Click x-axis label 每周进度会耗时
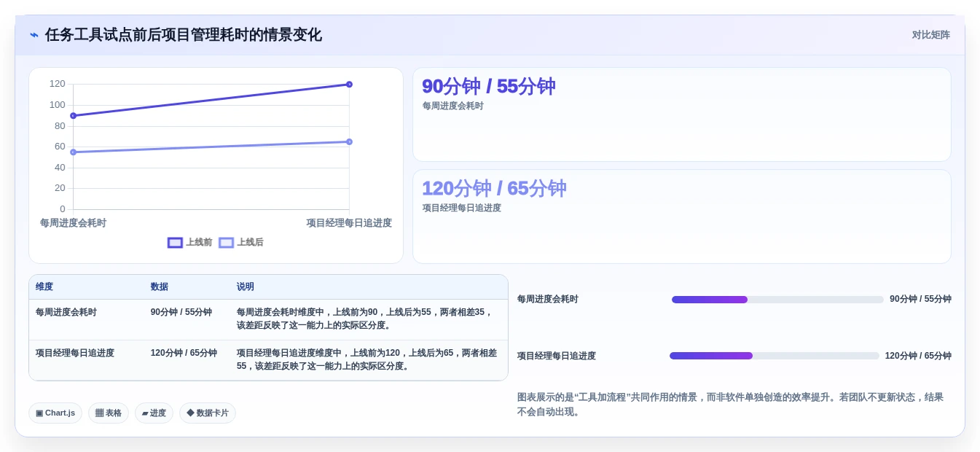The image size is (980, 452). [x=73, y=223]
